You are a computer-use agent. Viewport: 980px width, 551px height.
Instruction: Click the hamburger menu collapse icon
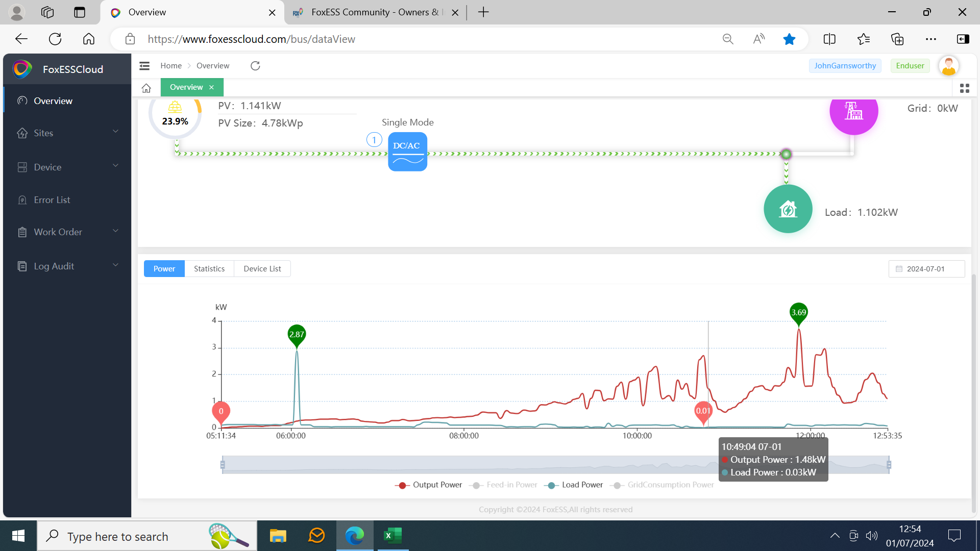pos(144,66)
